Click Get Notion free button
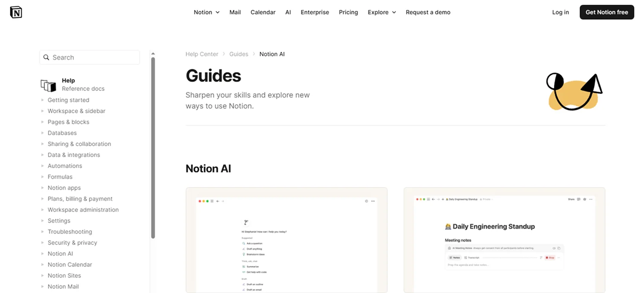 point(607,12)
